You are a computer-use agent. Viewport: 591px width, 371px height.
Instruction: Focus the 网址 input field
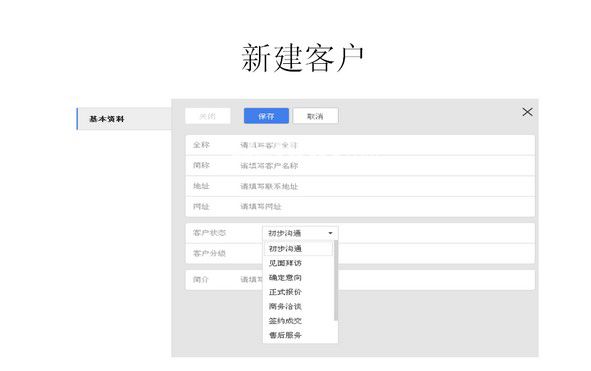tap(360, 207)
